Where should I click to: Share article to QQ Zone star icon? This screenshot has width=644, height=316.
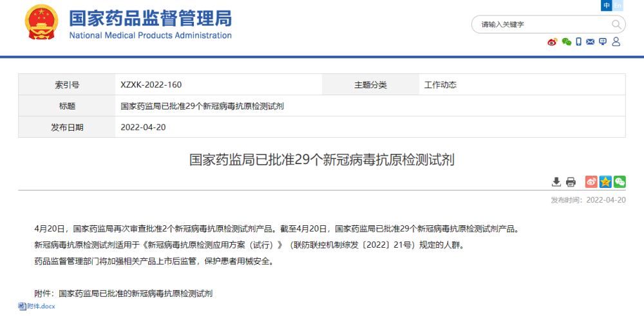click(x=605, y=182)
